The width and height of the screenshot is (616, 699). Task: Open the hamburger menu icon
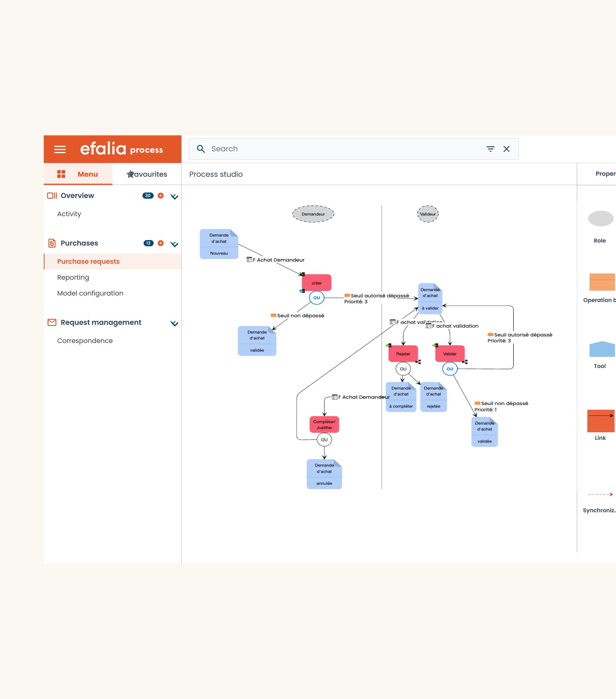pyautogui.click(x=60, y=149)
